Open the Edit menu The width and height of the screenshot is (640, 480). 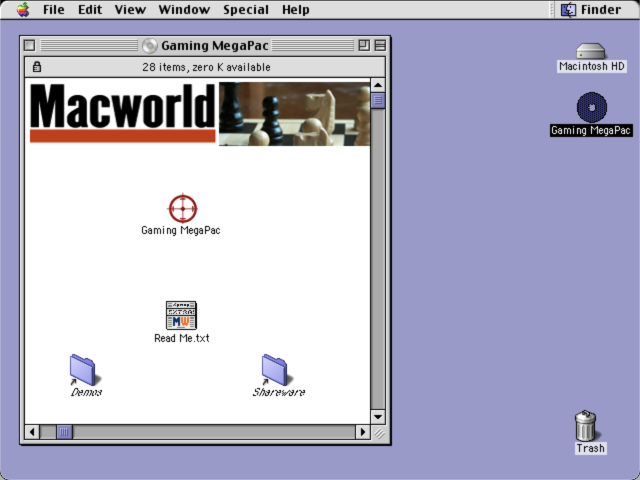[x=90, y=9]
